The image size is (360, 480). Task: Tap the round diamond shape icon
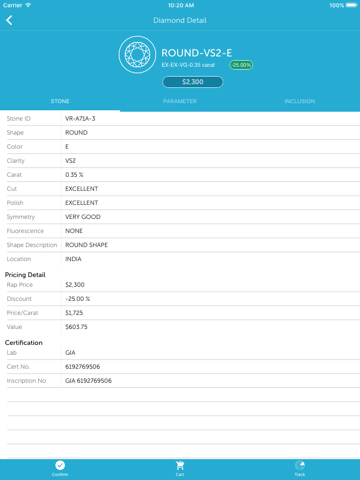(x=137, y=54)
